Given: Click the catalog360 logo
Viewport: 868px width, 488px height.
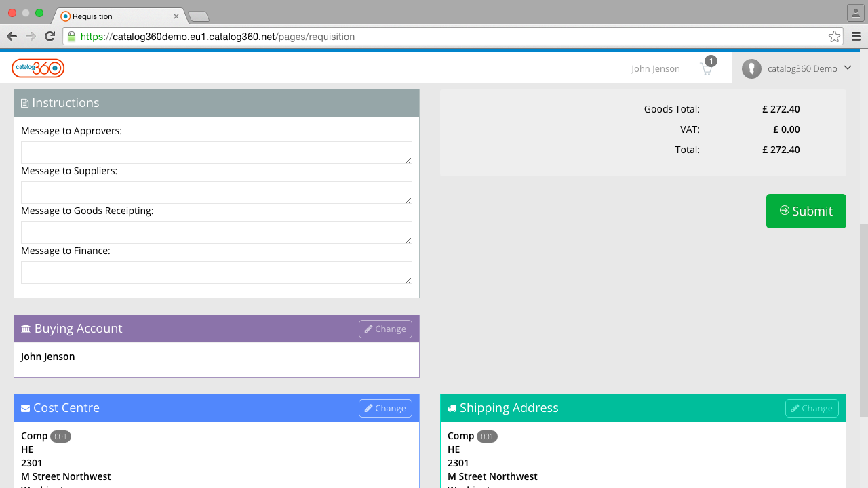Looking at the screenshot, I should [x=38, y=68].
